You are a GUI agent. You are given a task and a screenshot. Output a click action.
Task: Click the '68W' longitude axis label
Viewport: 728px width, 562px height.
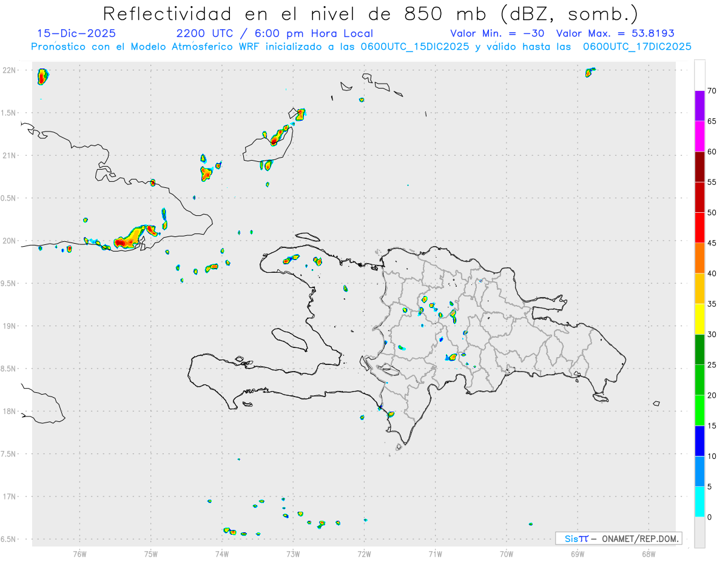coord(649,554)
